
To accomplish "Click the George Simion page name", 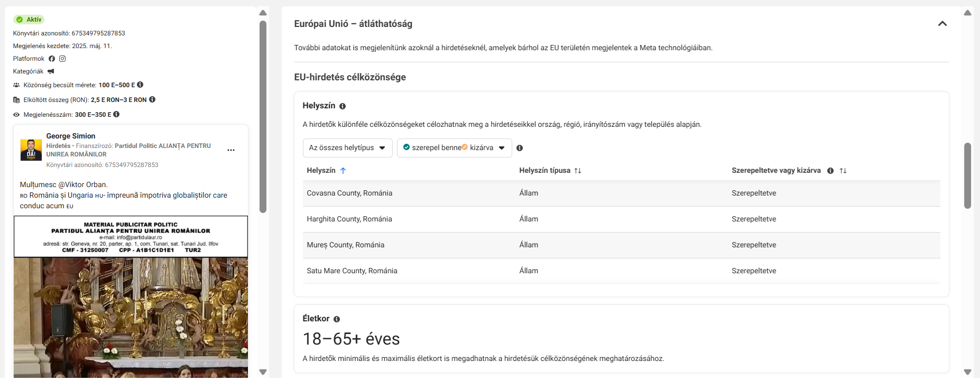I will pyautogui.click(x=71, y=136).
